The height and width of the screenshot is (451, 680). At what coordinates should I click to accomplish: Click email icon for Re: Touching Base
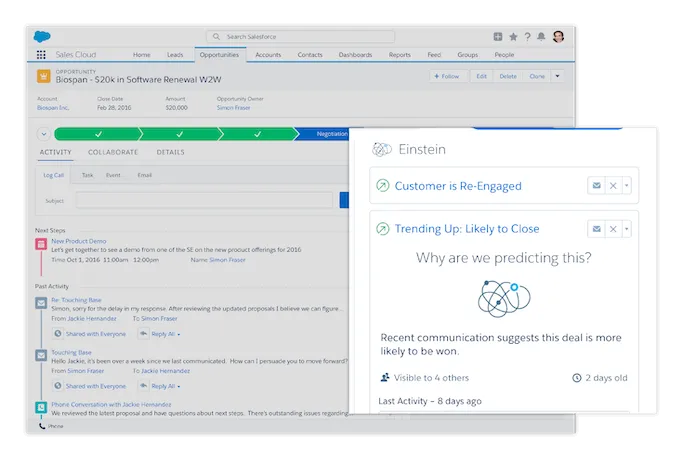[41, 303]
